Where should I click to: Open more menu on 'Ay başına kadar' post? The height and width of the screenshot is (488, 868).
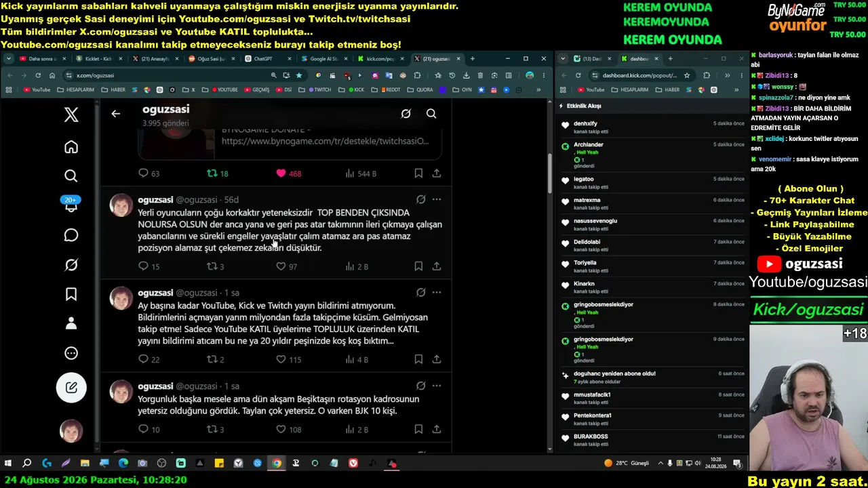coord(437,292)
